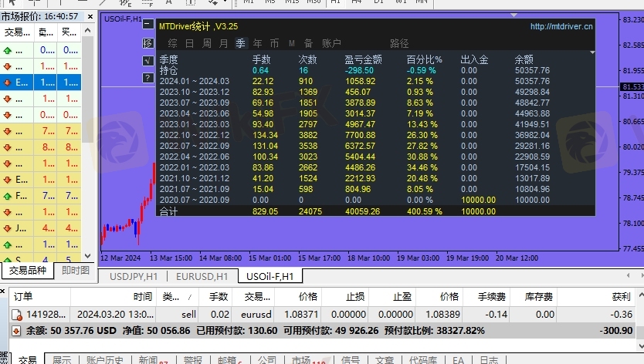Click the Market Watch vertical scrollbar thumb
The image size is (644, 364).
(x=87, y=89)
